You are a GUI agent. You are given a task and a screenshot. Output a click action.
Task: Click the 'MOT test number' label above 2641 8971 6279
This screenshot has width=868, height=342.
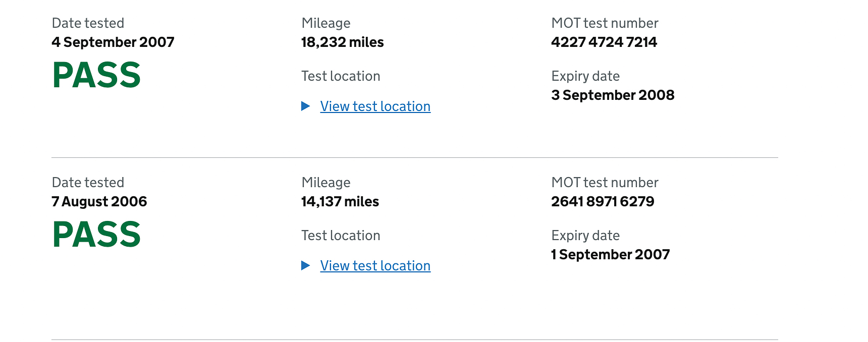pyautogui.click(x=605, y=183)
